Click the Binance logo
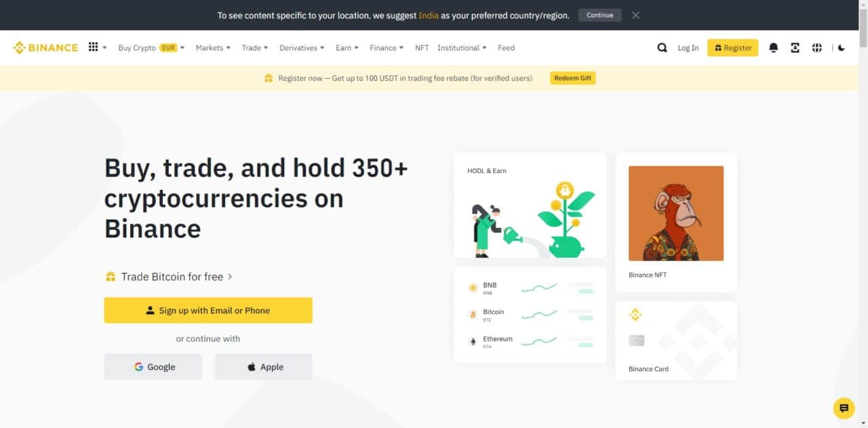Screen dimensions: 868x428 pyautogui.click(x=45, y=47)
